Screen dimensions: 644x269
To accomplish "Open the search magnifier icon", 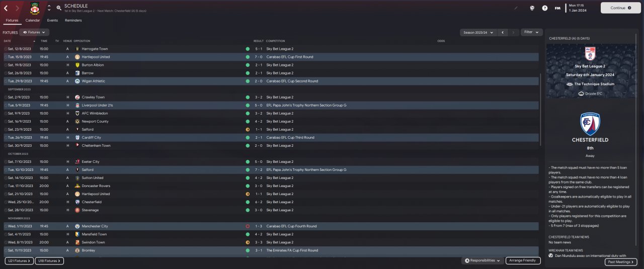I will coord(59,8).
